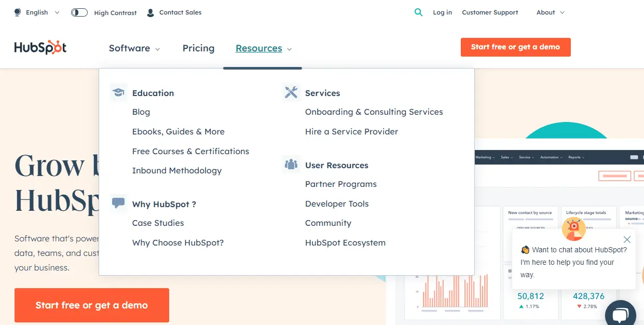Click the Services tools icon
Screen dimensions: 644x325
[291, 92]
